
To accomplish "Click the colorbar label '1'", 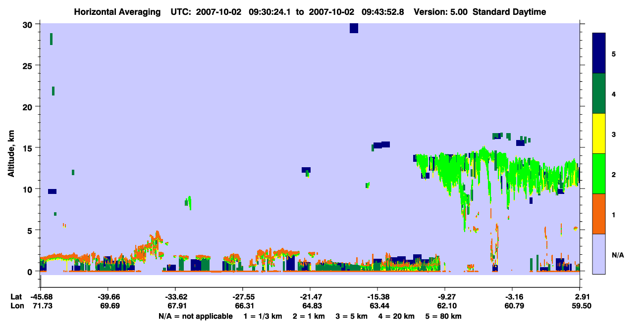I will click(614, 214).
